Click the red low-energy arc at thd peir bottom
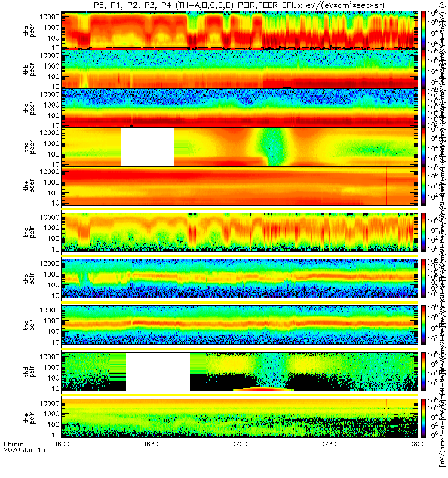The width and height of the screenshot is (448, 478). [263, 389]
